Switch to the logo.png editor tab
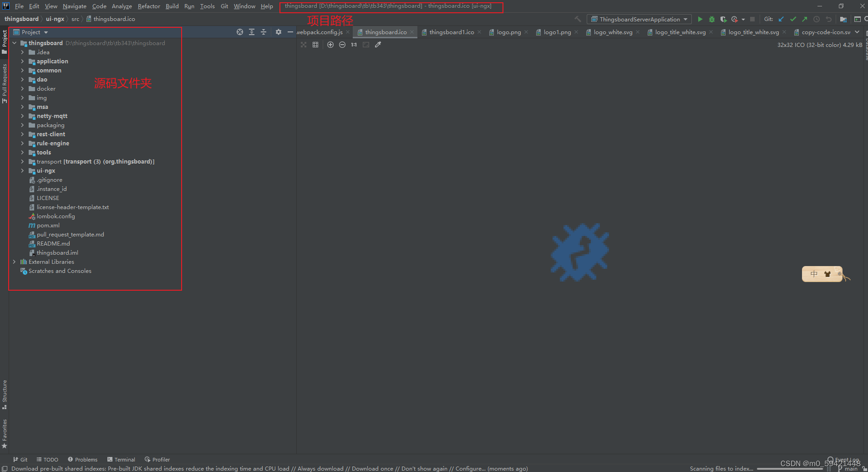The image size is (868, 472). (x=508, y=32)
